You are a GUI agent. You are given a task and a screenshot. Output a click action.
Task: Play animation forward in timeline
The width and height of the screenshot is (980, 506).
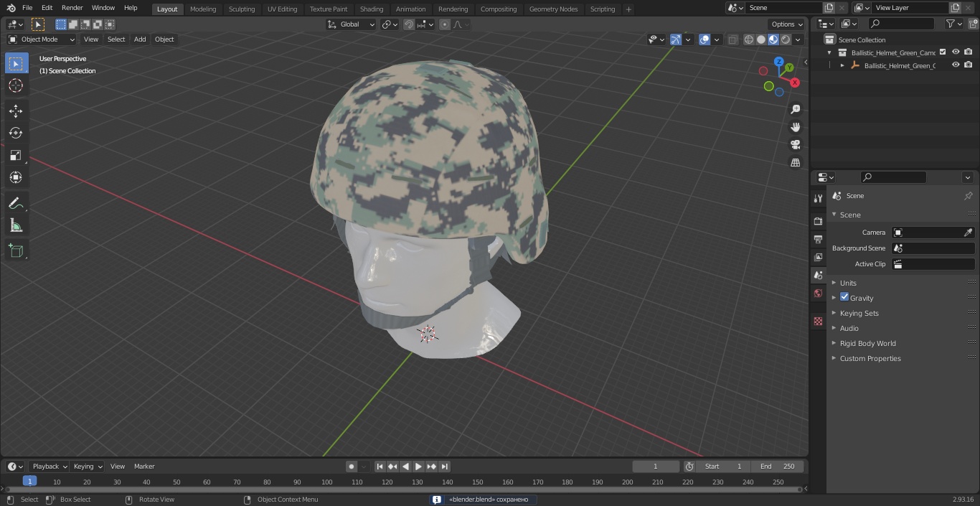[x=419, y=467]
